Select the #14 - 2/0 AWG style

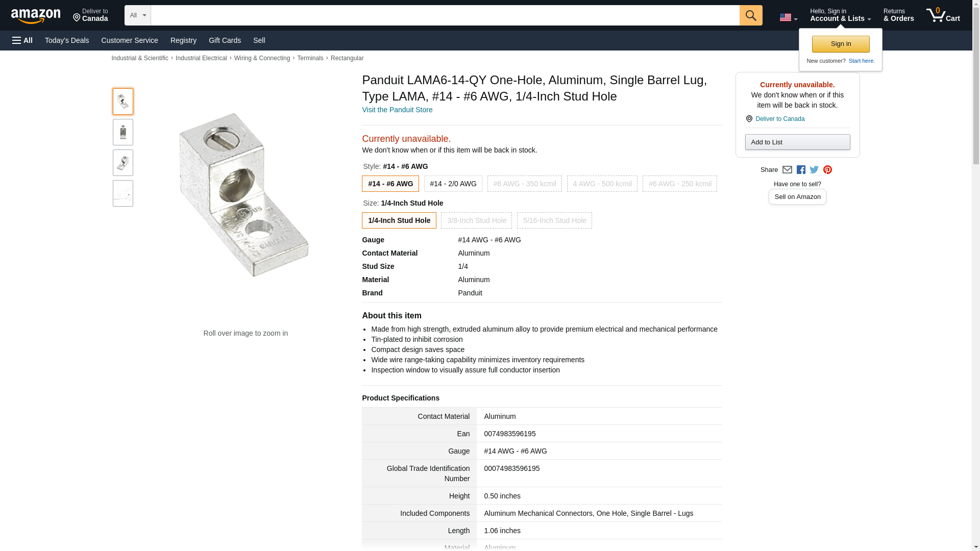tap(453, 184)
